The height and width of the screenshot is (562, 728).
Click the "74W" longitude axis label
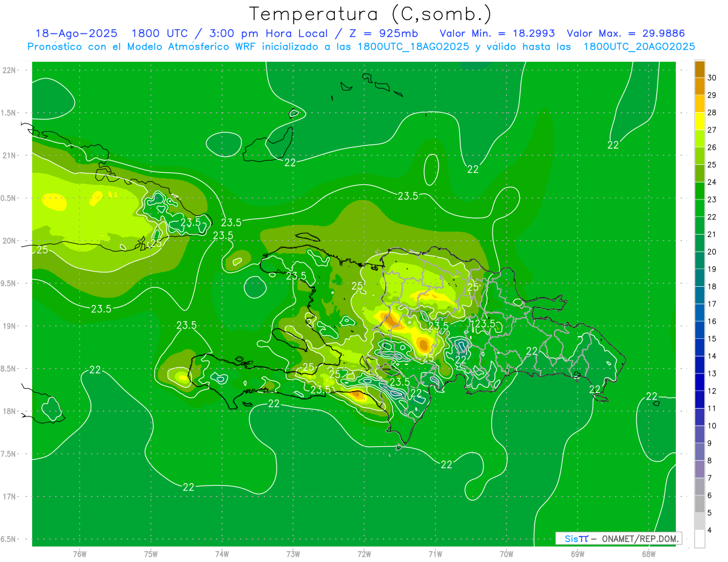pyautogui.click(x=222, y=554)
